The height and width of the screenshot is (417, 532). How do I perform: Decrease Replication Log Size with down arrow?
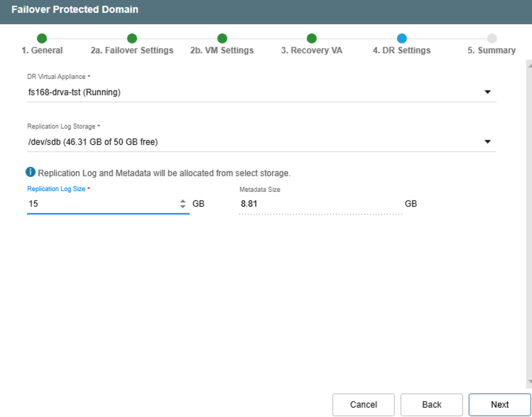pos(183,207)
